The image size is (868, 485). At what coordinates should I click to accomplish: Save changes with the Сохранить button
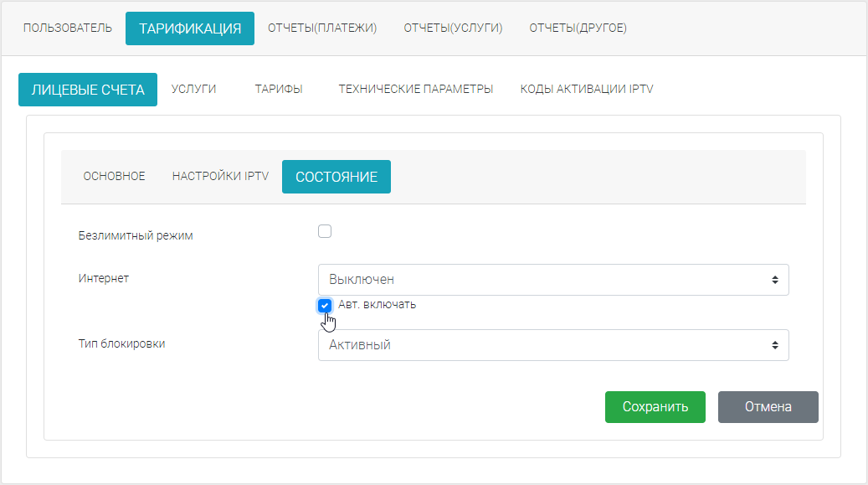(x=655, y=406)
